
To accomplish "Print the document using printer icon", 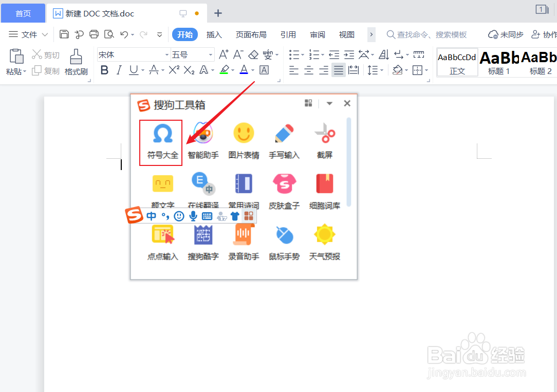I will [94, 34].
